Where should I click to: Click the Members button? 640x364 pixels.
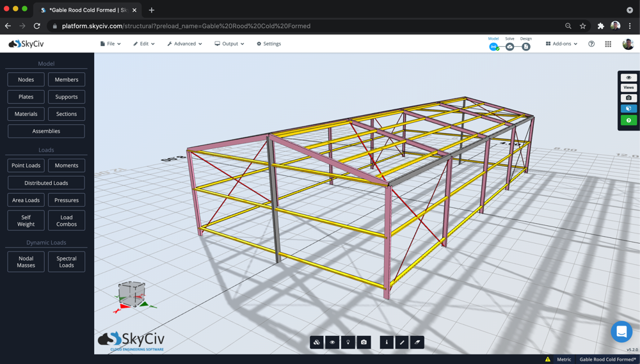tap(67, 79)
